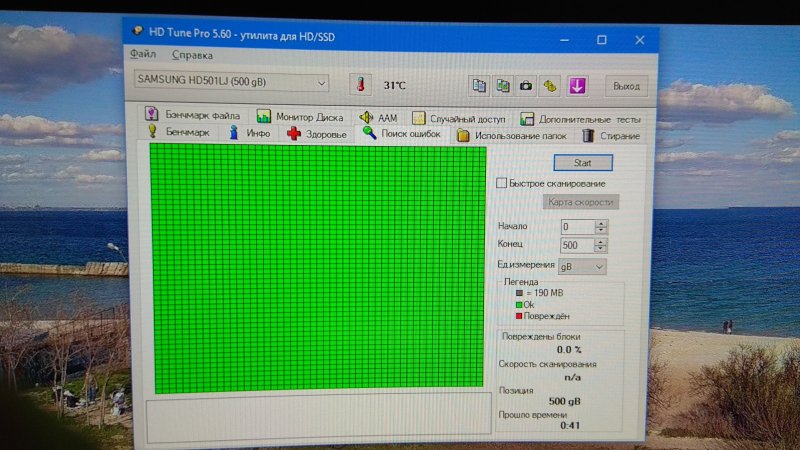Screen dimensions: 800x450
Task: Open the Файл menu
Action: [142, 54]
